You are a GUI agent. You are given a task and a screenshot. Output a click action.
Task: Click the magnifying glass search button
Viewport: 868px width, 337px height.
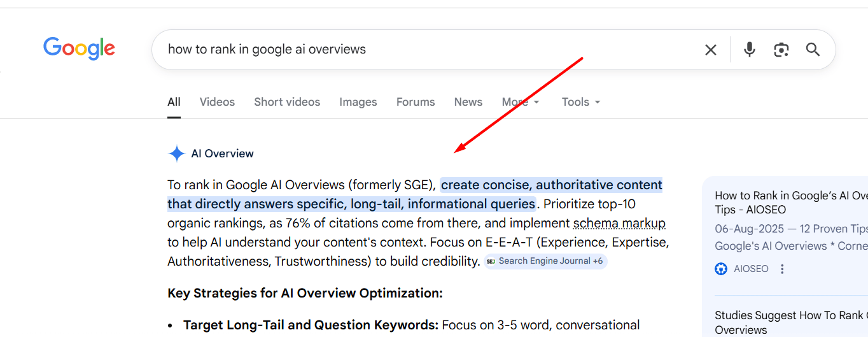pyautogui.click(x=813, y=50)
